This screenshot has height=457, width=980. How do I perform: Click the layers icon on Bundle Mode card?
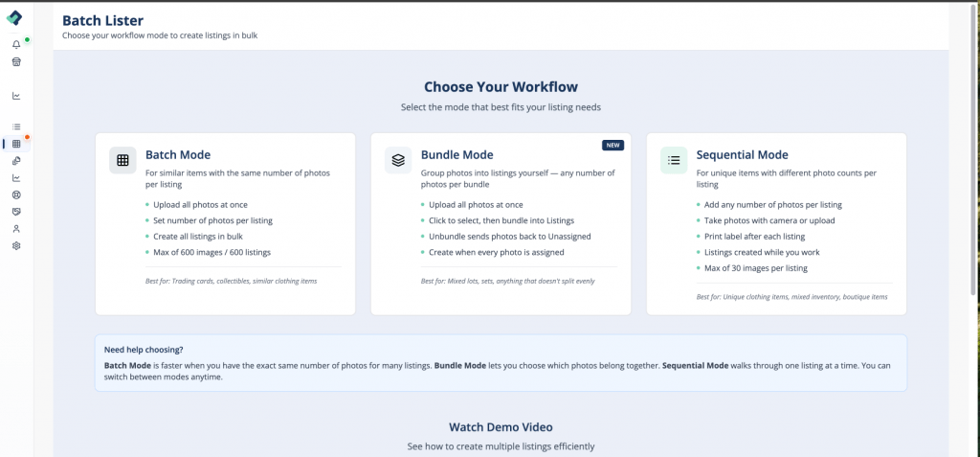(398, 160)
